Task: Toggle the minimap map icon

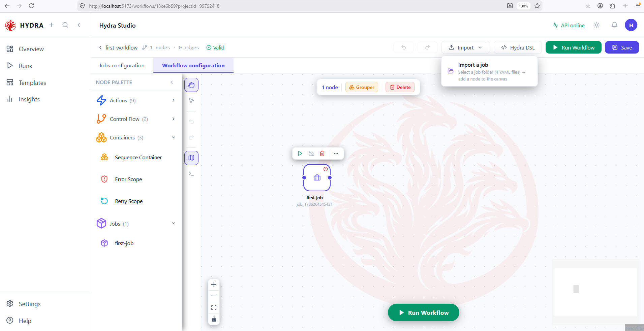Action: (191, 158)
